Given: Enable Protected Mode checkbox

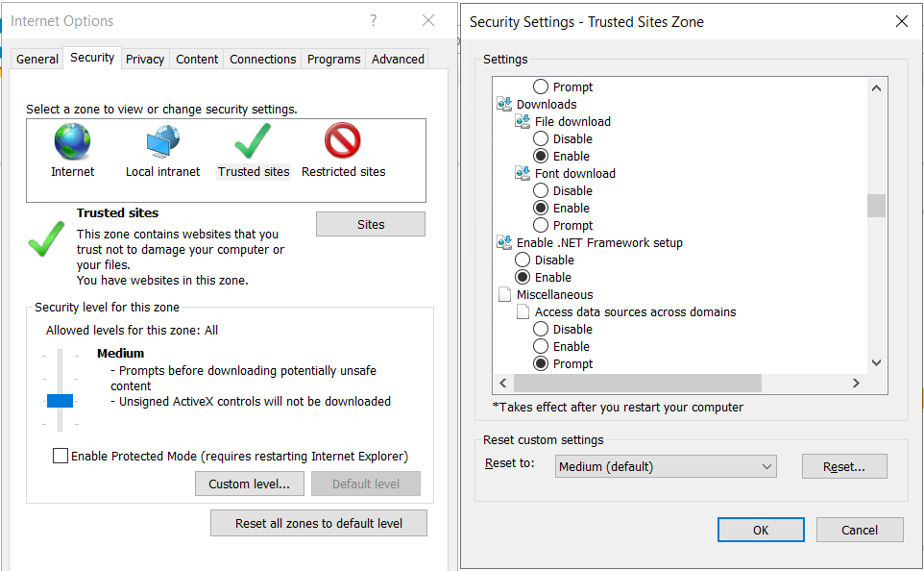Looking at the screenshot, I should click(x=61, y=456).
